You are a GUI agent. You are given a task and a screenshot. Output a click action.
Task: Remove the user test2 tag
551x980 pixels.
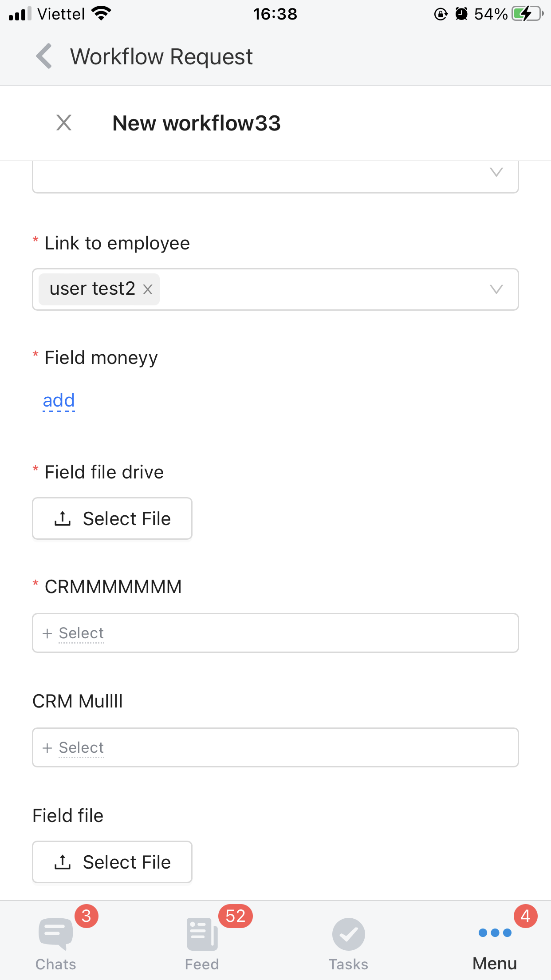point(148,290)
